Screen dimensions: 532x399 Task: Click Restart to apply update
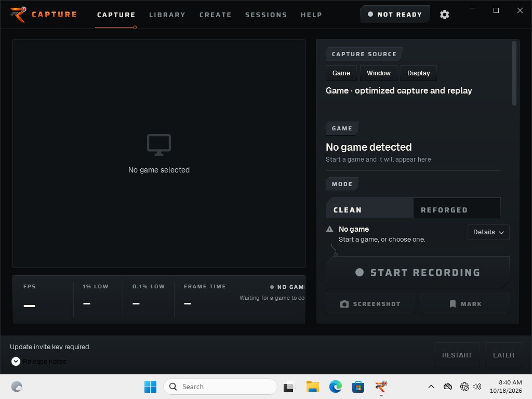pos(457,355)
